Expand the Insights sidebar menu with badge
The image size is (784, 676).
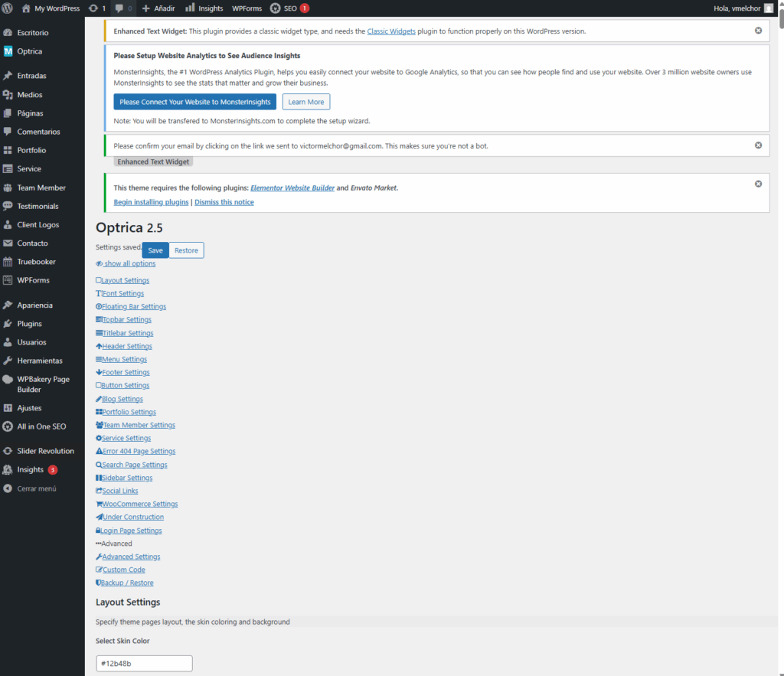(30, 469)
